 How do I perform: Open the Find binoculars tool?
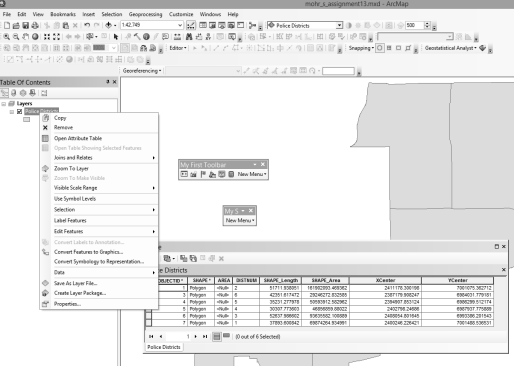(x=189, y=37)
